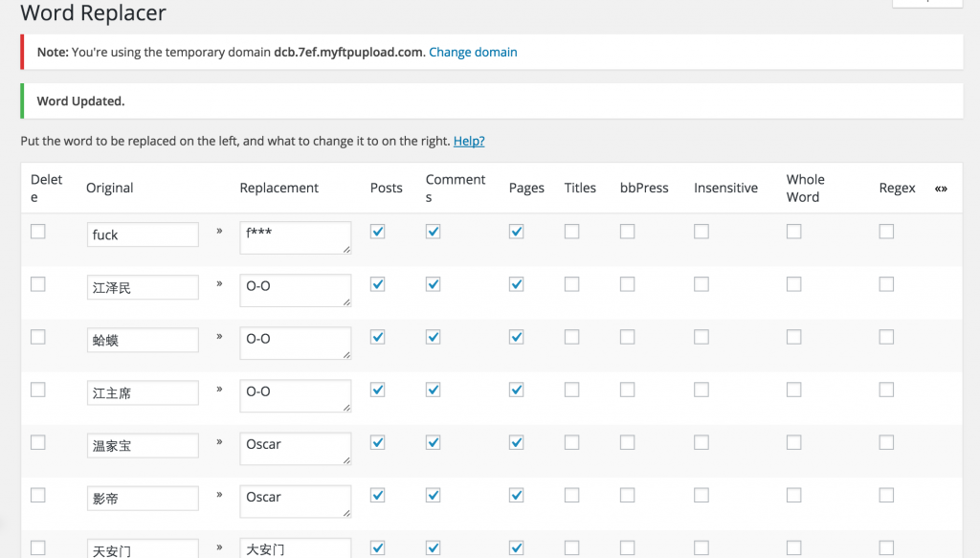Open the Help? link
The image size is (980, 558).
(469, 141)
